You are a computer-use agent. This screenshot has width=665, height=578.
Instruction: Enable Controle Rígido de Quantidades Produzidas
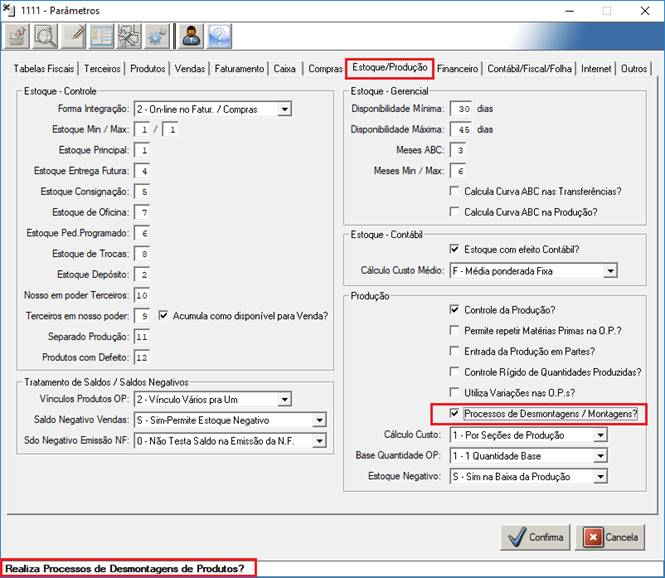pos(454,372)
